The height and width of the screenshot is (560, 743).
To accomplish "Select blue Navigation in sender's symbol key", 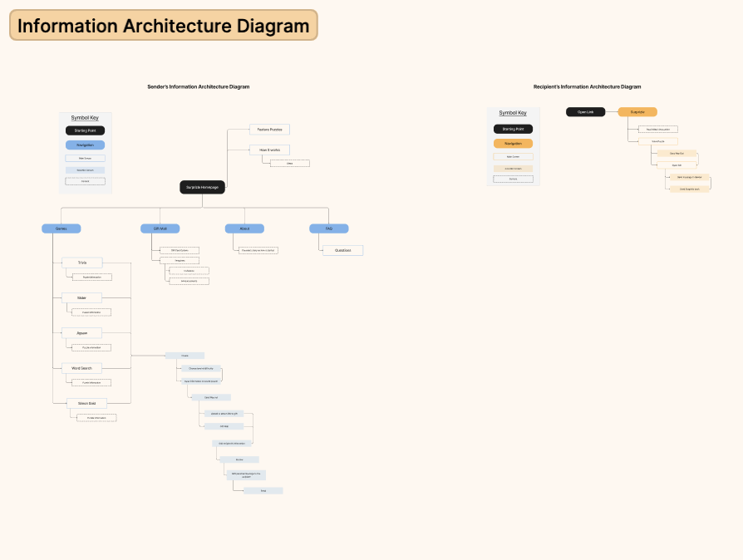I will point(86,145).
